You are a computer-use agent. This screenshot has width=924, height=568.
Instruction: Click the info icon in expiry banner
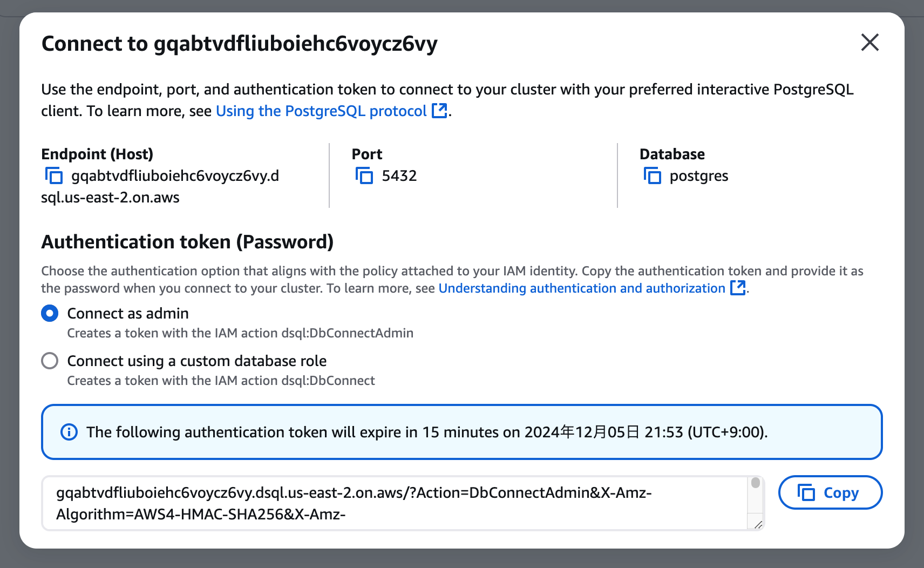[x=69, y=432]
